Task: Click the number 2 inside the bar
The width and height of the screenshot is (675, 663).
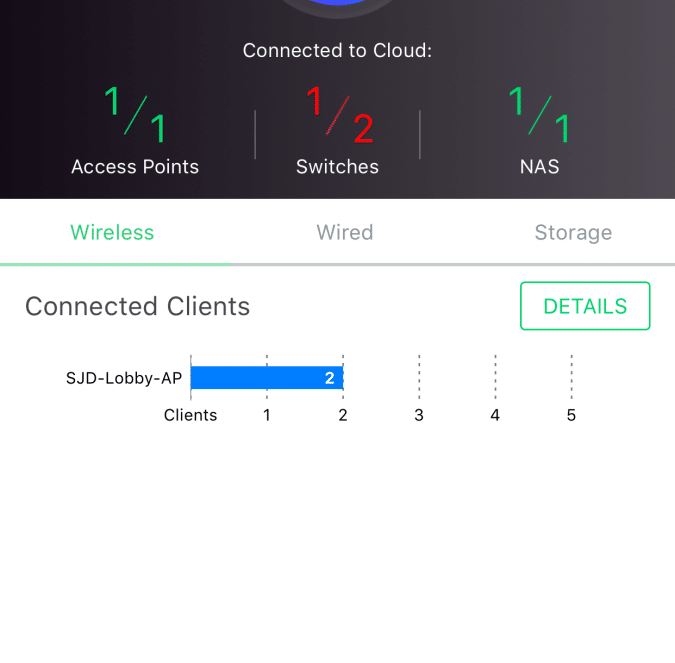Action: (x=330, y=378)
